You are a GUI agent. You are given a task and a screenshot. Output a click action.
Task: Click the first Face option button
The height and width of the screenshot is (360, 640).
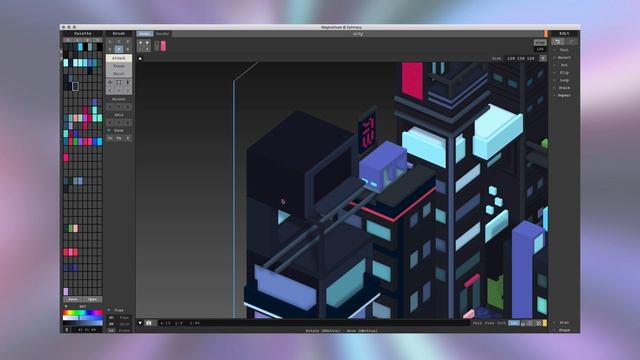[x=110, y=138]
